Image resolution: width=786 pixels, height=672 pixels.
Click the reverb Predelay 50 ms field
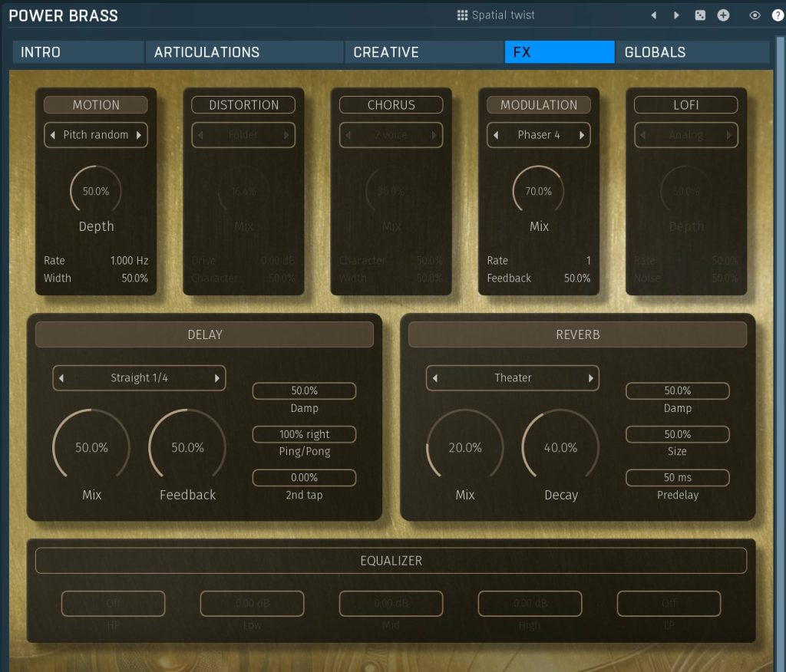(x=677, y=478)
